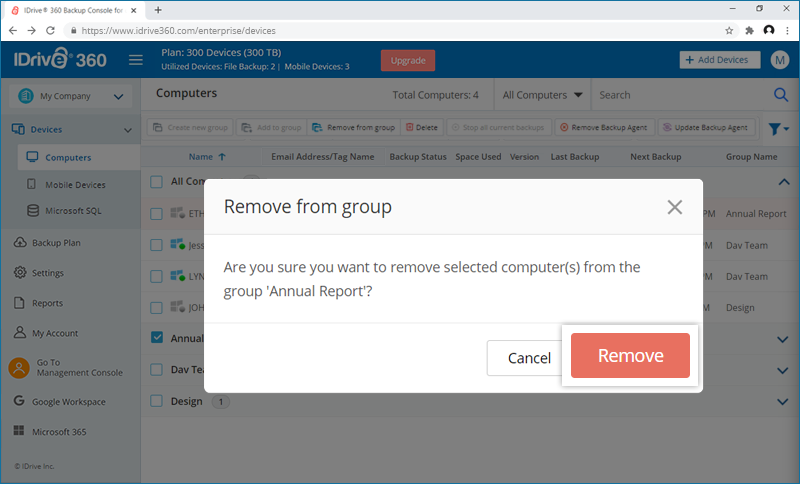Click the orange Management Console icon
This screenshot has width=800, height=484.
click(x=19, y=368)
